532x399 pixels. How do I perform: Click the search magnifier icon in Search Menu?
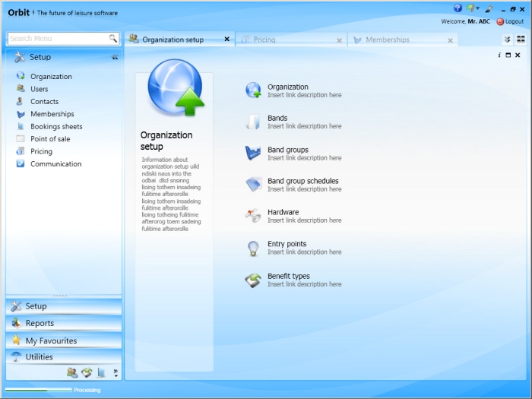point(113,39)
